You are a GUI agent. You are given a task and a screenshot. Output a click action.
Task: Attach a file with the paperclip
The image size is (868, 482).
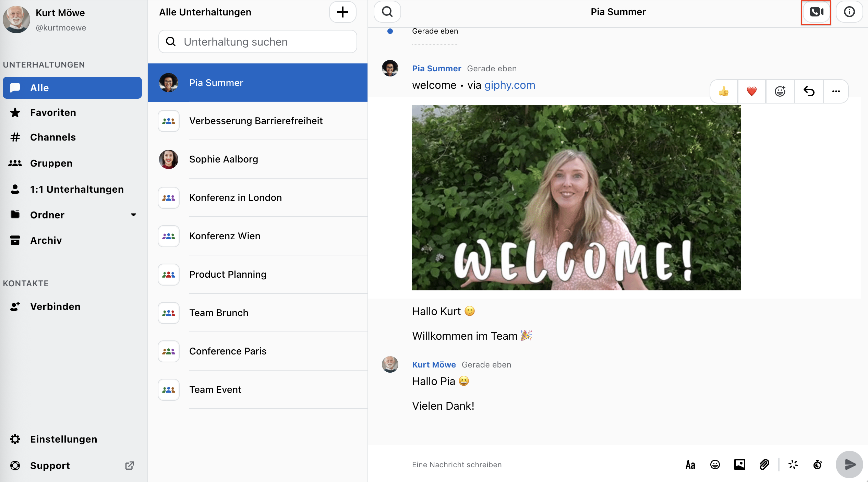coord(764,465)
